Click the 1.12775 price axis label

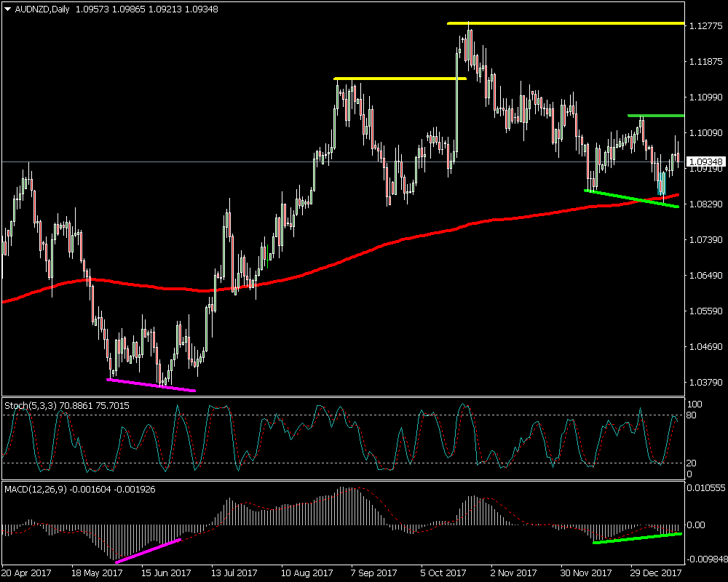pos(705,27)
